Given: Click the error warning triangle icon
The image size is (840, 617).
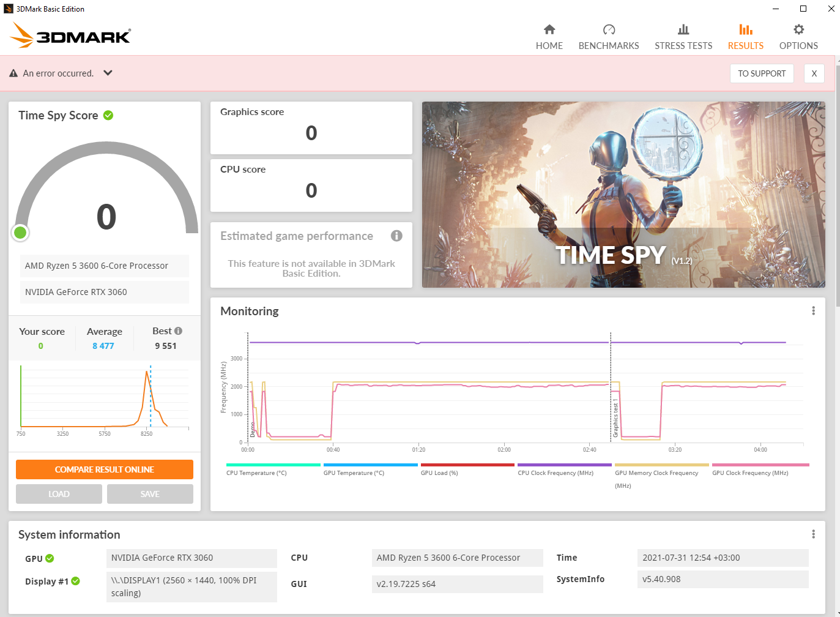Looking at the screenshot, I should (x=13, y=73).
